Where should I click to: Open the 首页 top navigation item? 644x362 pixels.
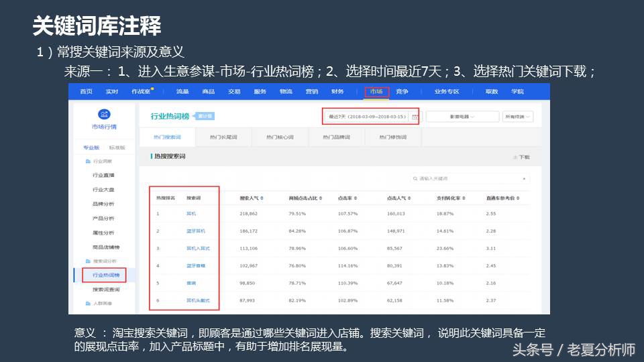(x=87, y=92)
